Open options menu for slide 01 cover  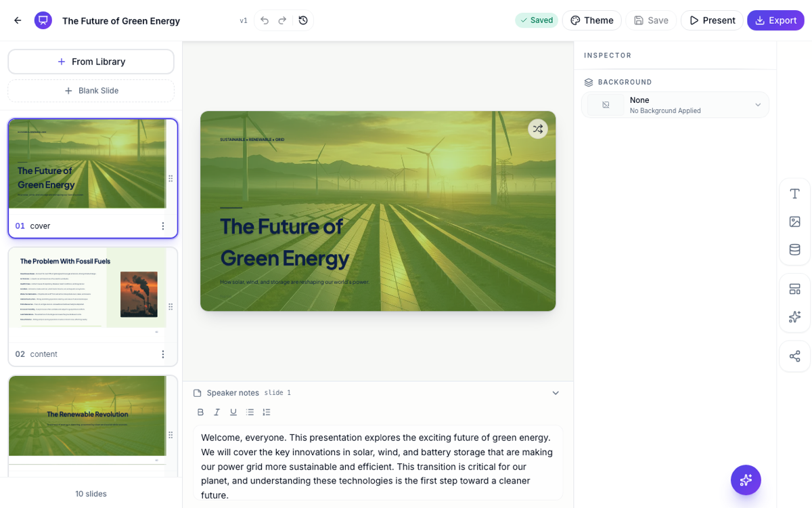coord(162,226)
